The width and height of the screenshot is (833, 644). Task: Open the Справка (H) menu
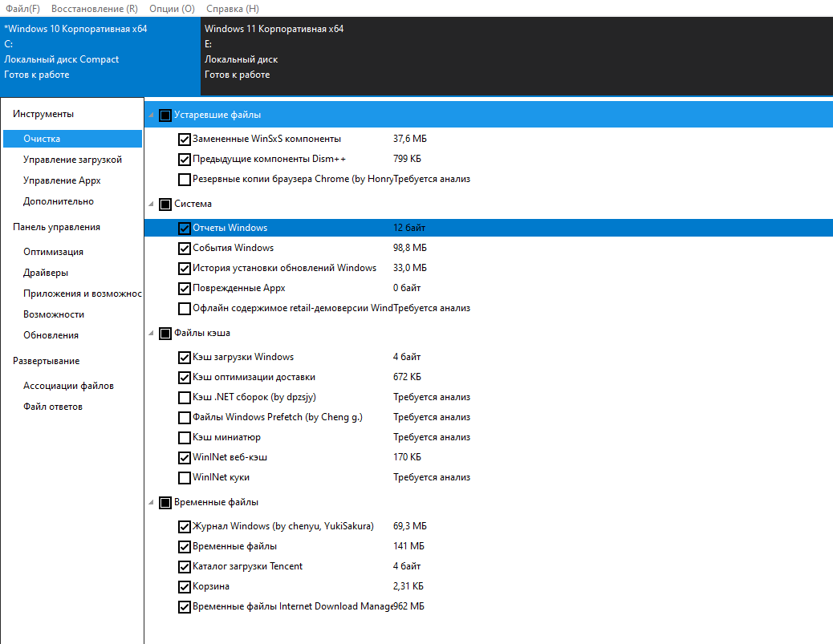click(232, 9)
